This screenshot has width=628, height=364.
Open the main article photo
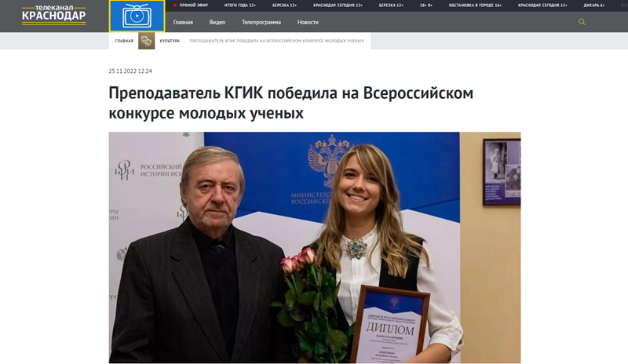(315, 247)
